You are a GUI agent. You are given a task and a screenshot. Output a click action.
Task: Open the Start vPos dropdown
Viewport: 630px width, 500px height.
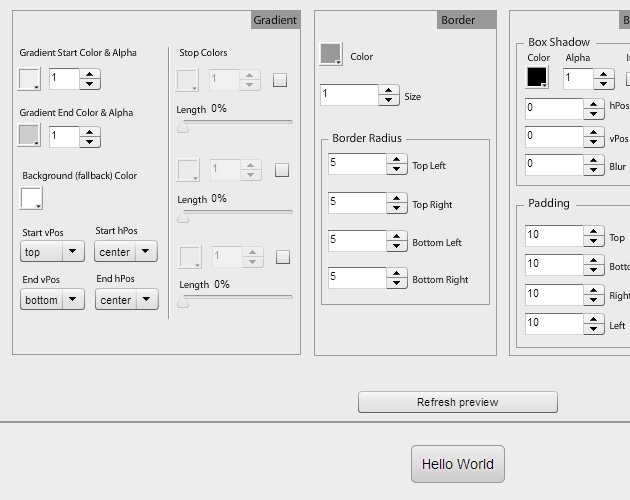tap(53, 252)
